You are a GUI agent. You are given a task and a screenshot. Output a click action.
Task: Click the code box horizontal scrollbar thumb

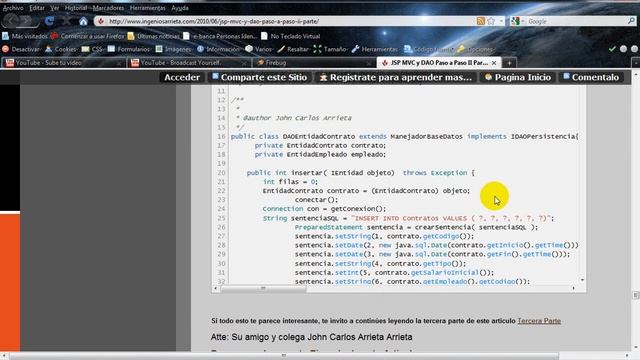click(263, 289)
